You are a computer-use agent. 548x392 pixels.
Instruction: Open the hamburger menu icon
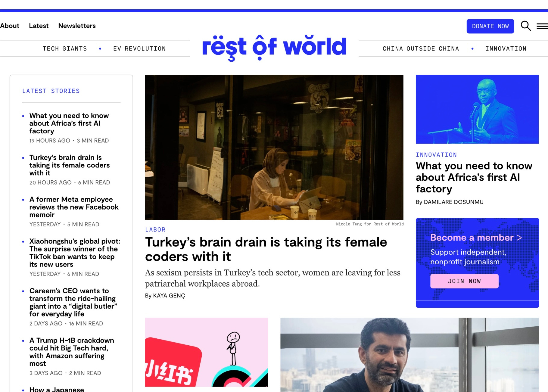[x=542, y=26]
